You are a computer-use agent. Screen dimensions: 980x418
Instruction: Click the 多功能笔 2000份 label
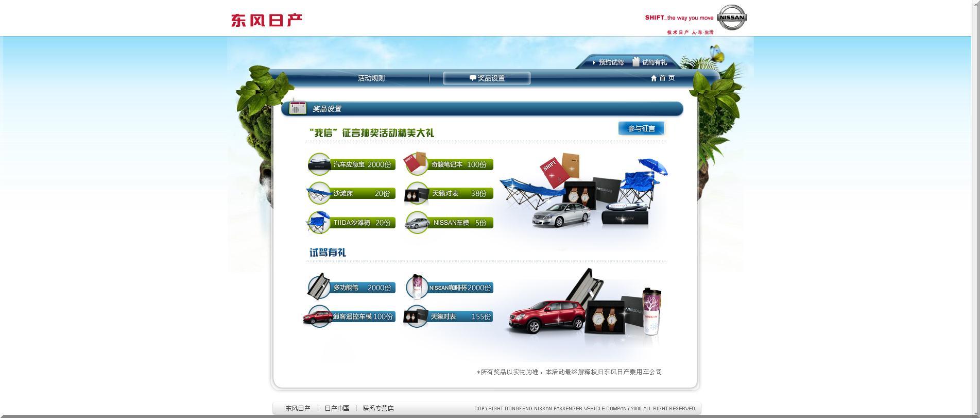point(363,288)
